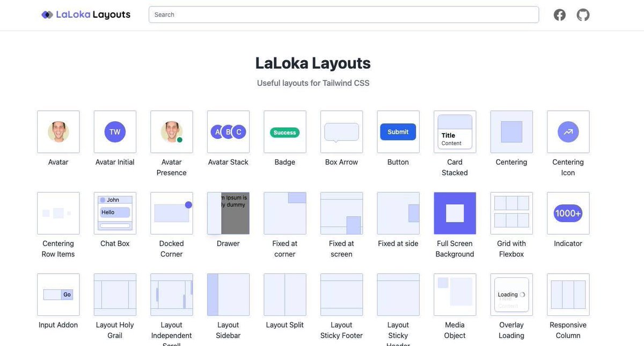Open the Overlay Loading thumbnail

coord(511,295)
